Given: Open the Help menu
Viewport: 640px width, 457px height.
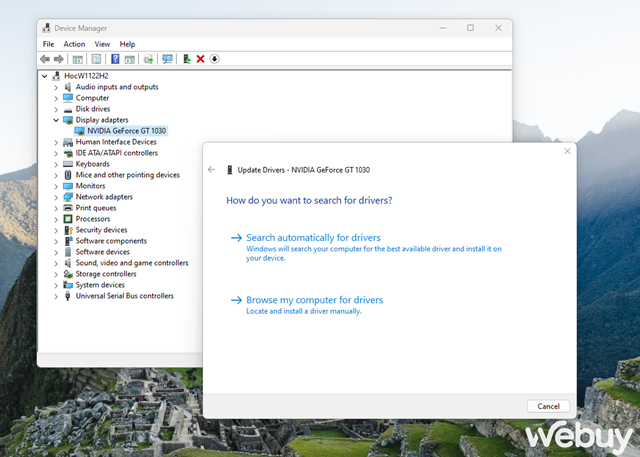Looking at the screenshot, I should [x=127, y=44].
